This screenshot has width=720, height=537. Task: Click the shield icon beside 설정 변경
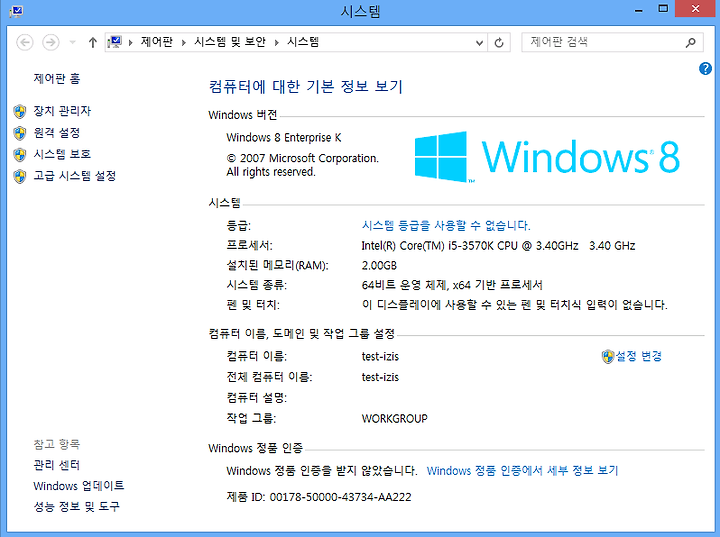pos(608,356)
